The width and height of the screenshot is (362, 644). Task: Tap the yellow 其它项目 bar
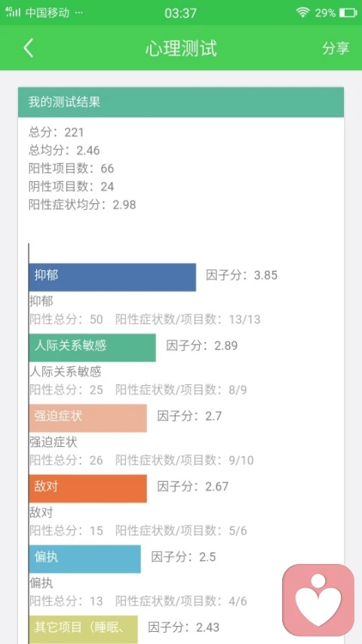83,629
